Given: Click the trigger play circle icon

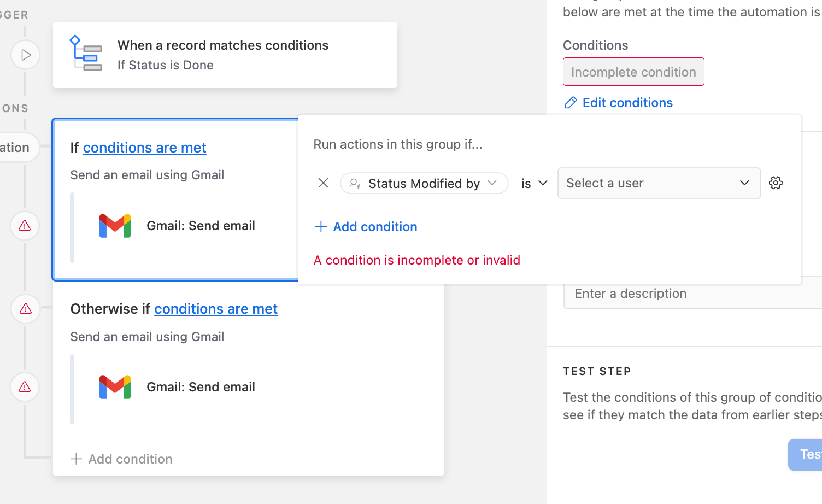Looking at the screenshot, I should [x=25, y=55].
